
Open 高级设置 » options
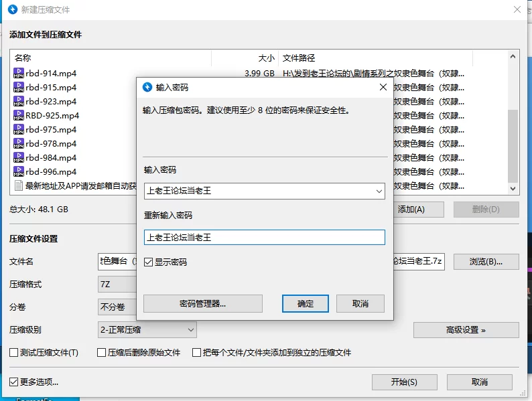466,330
